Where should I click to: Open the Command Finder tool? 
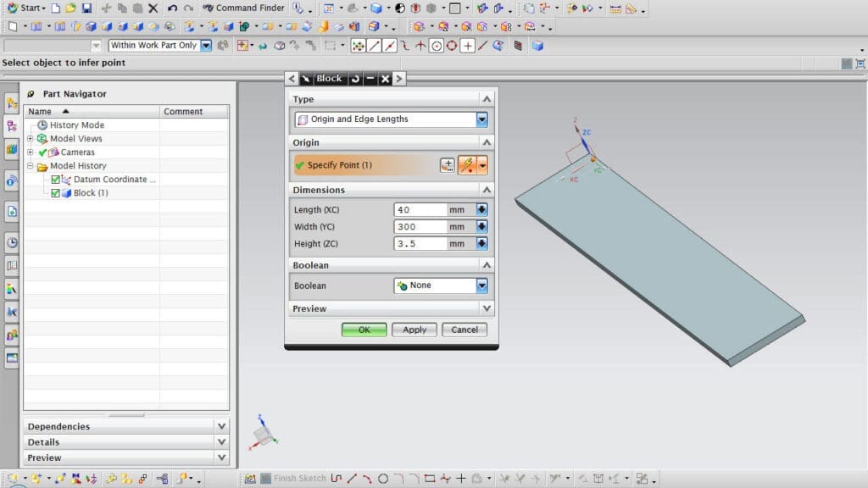tap(243, 8)
